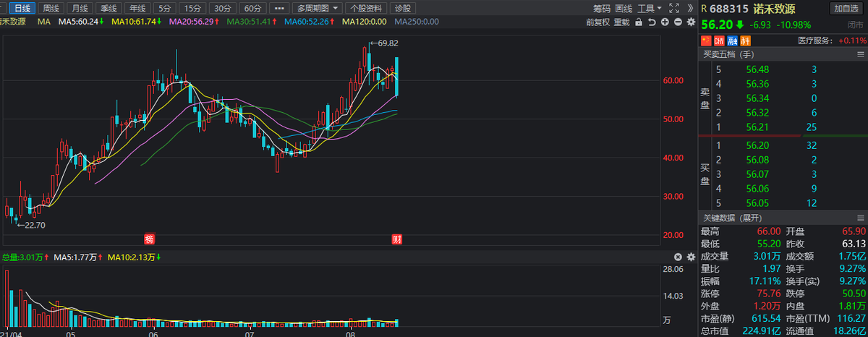
Task: Enter fullscreen mode using expand icon
Action: [x=673, y=9]
